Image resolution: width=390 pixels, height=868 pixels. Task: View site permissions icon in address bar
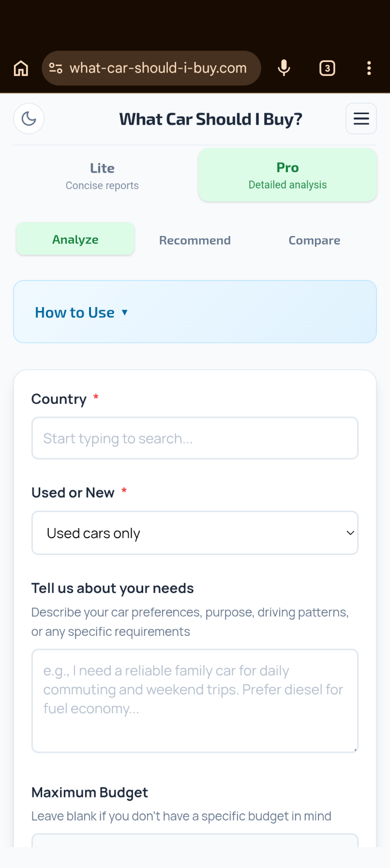pyautogui.click(x=56, y=68)
